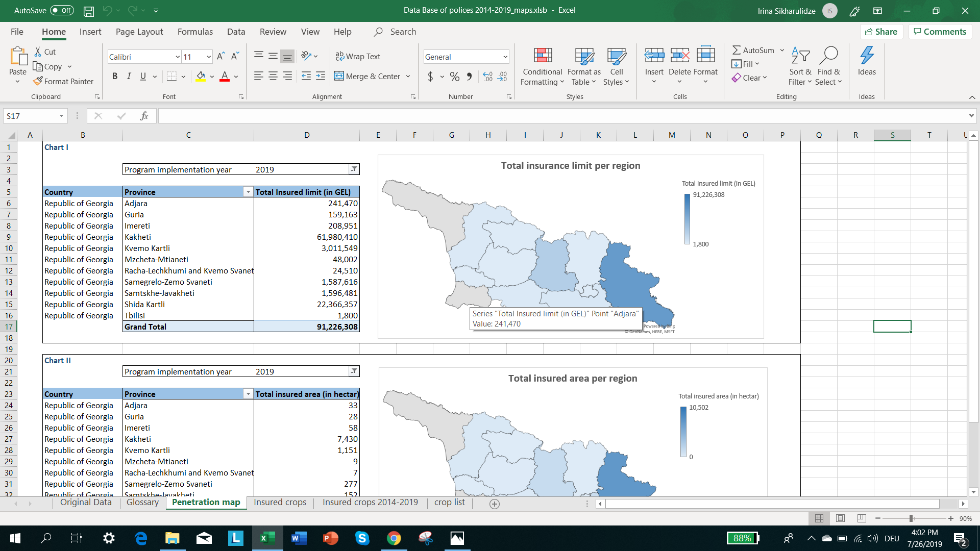980x551 pixels.
Task: Open Conditional Formatting options
Action: point(542,66)
